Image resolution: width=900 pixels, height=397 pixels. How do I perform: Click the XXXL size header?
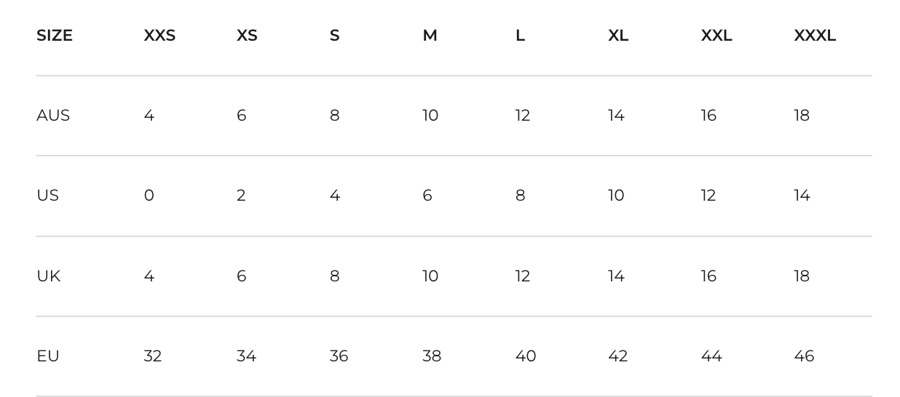(815, 36)
